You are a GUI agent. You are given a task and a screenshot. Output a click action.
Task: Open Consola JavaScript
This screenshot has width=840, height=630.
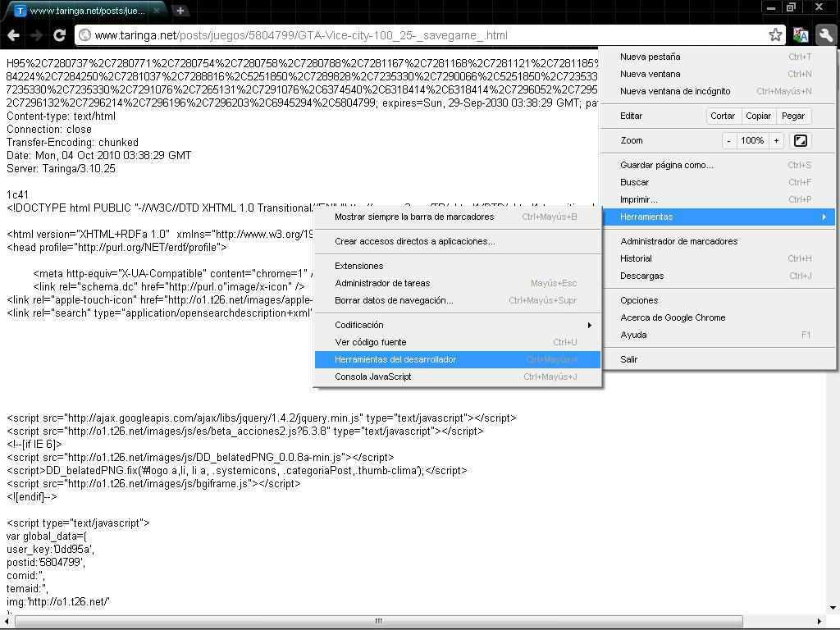pyautogui.click(x=458, y=377)
